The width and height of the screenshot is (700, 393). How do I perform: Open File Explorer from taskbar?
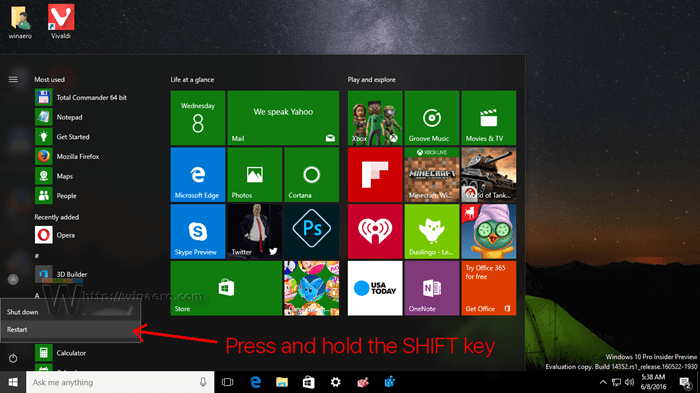click(x=282, y=382)
